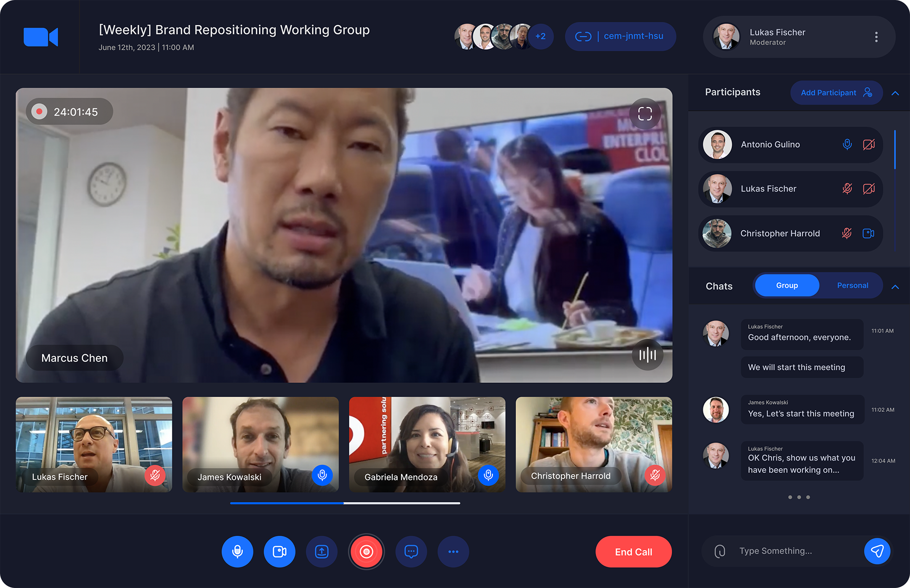The height and width of the screenshot is (588, 910).
Task: Toggle Antonio Gulino's camera icon
Action: [x=869, y=145]
